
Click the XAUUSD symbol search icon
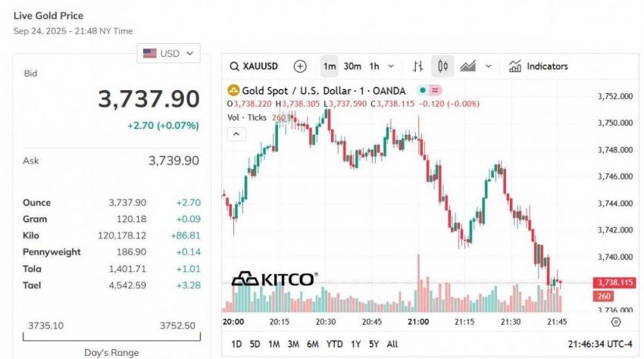click(236, 67)
